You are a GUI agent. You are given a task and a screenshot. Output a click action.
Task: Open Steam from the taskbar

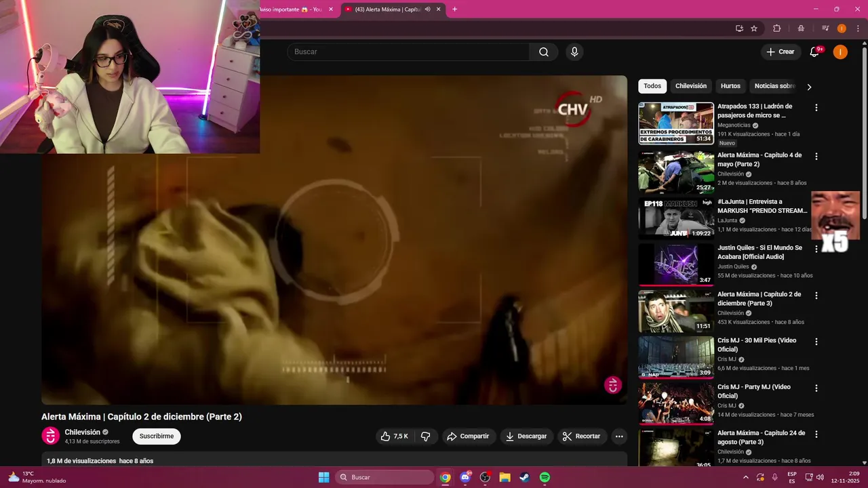pos(525,477)
